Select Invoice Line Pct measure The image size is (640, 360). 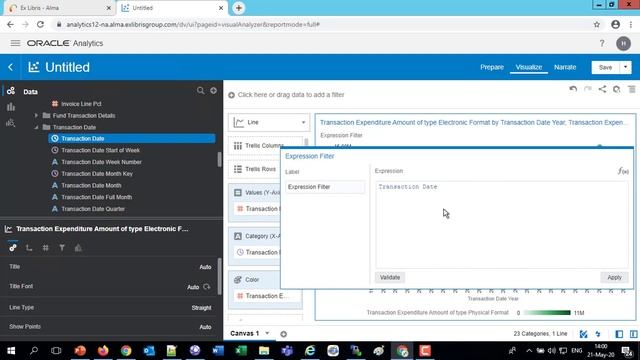point(81,104)
